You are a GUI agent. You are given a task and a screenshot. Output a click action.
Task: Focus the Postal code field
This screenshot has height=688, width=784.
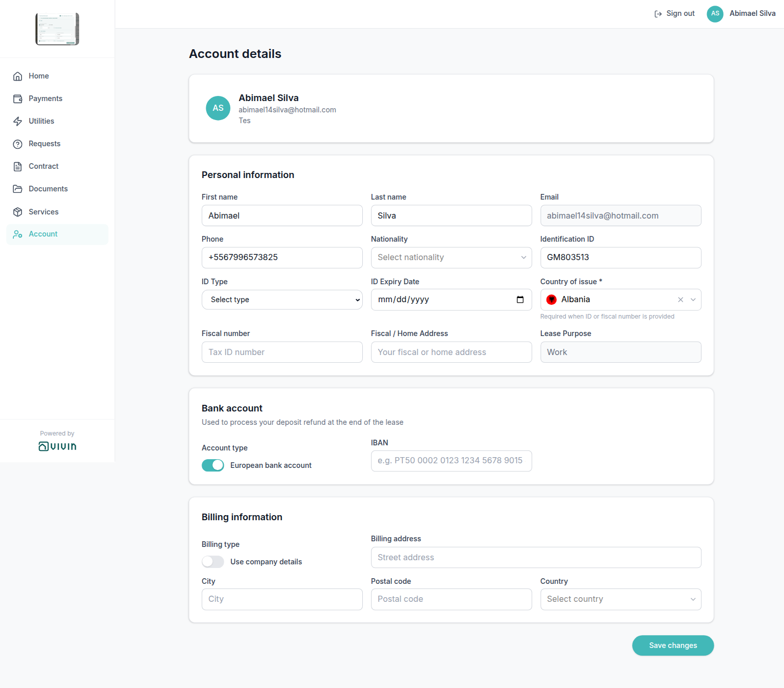(452, 599)
